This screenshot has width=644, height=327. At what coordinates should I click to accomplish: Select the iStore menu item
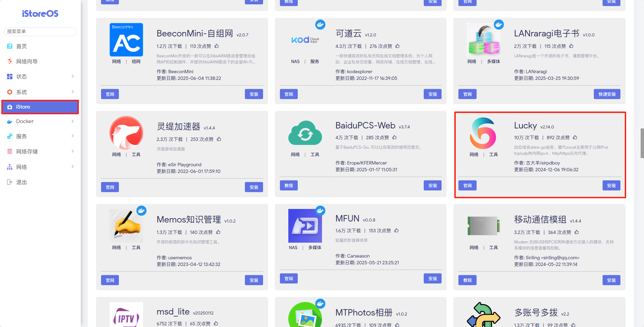point(40,107)
